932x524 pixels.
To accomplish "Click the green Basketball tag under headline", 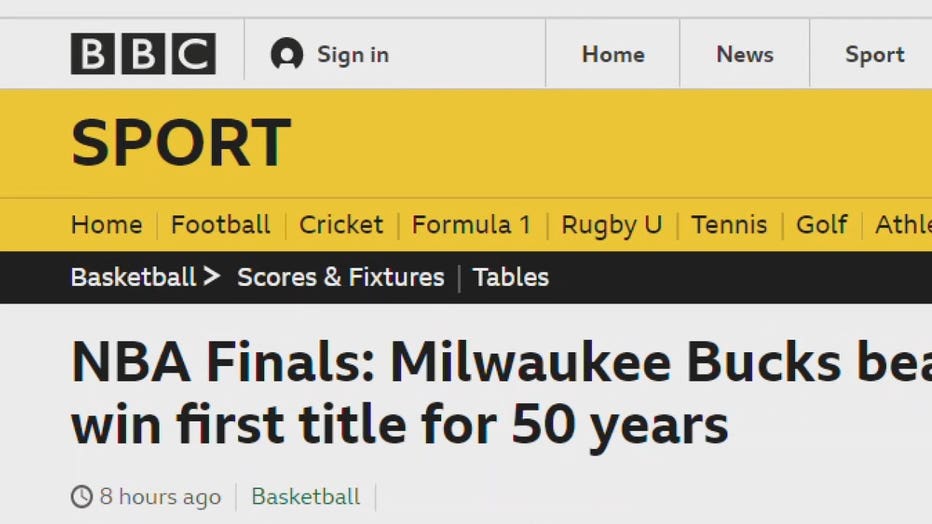I will pyautogui.click(x=306, y=497).
